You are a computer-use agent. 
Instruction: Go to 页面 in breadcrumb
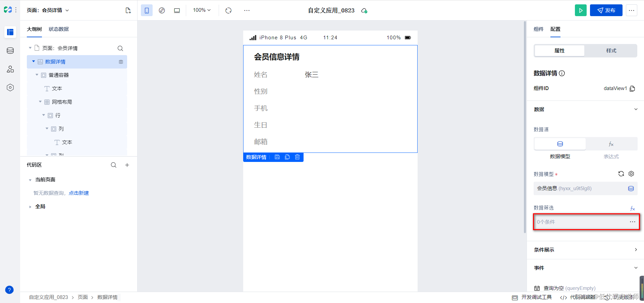83,297
